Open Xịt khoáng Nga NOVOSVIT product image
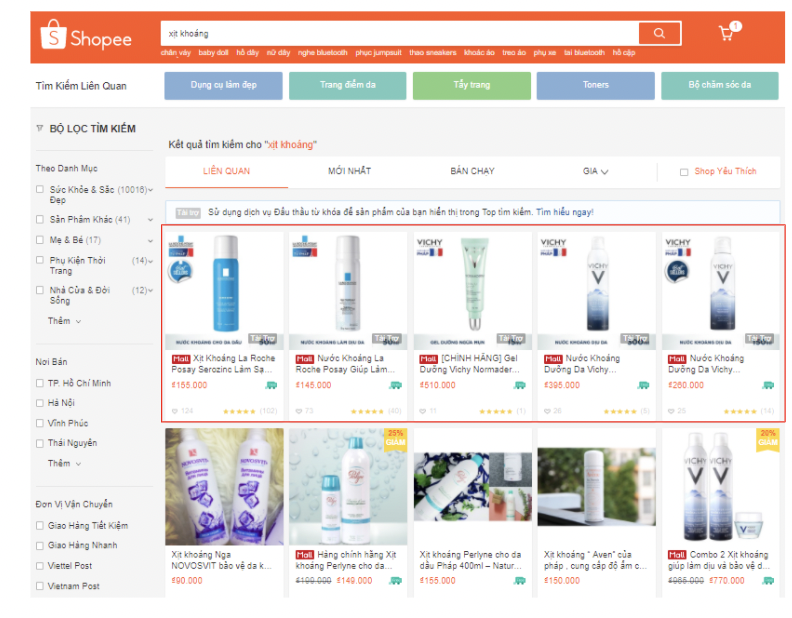This screenshot has height=618, width=792. pos(224,487)
